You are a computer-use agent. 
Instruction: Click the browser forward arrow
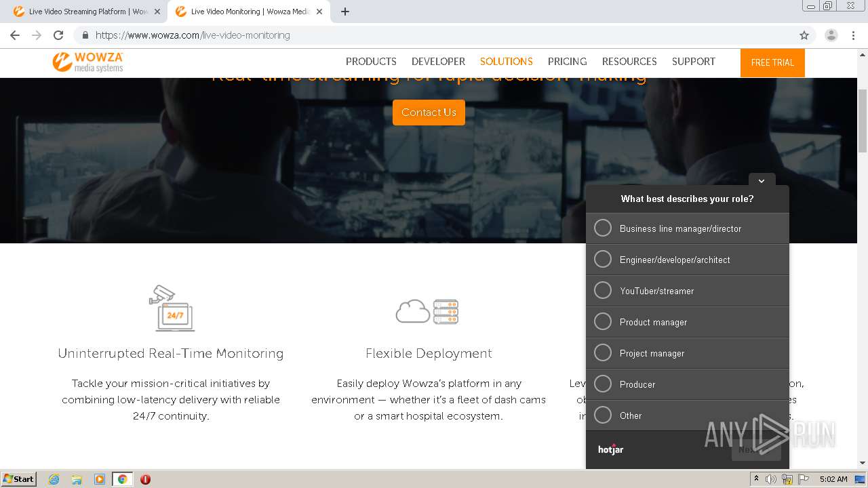(x=37, y=35)
